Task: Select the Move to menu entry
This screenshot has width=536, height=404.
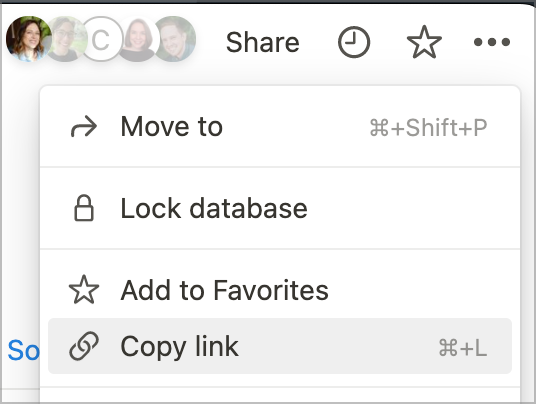Action: [x=280, y=127]
